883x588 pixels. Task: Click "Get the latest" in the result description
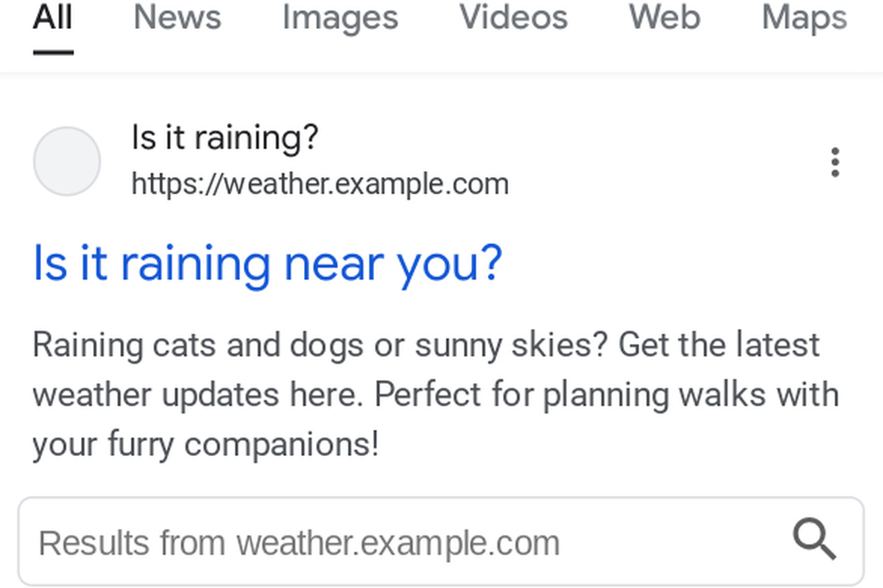719,346
